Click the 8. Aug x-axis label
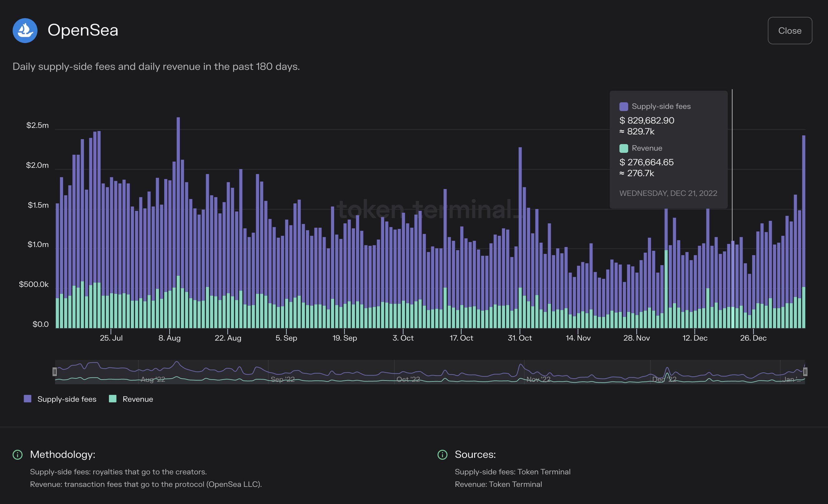 [169, 338]
